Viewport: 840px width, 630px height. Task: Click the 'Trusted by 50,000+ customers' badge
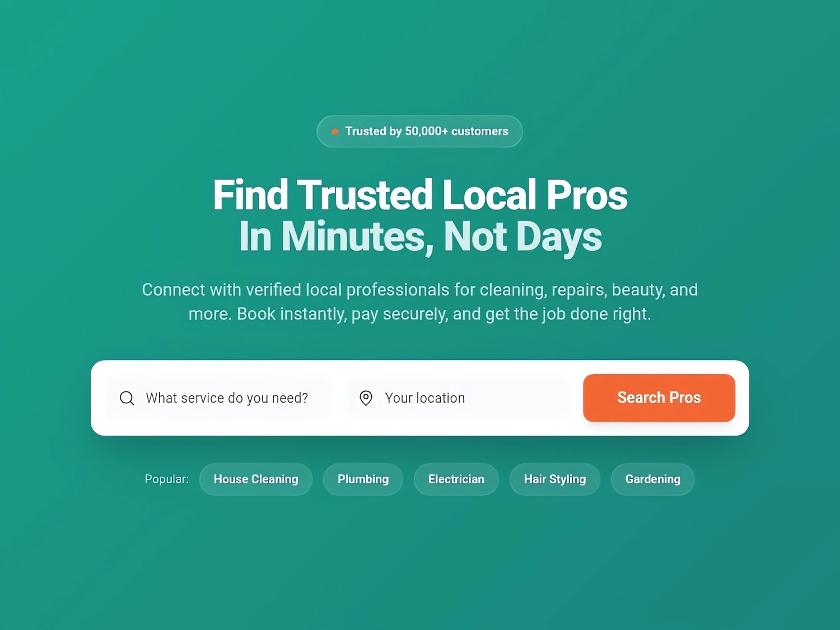point(419,132)
